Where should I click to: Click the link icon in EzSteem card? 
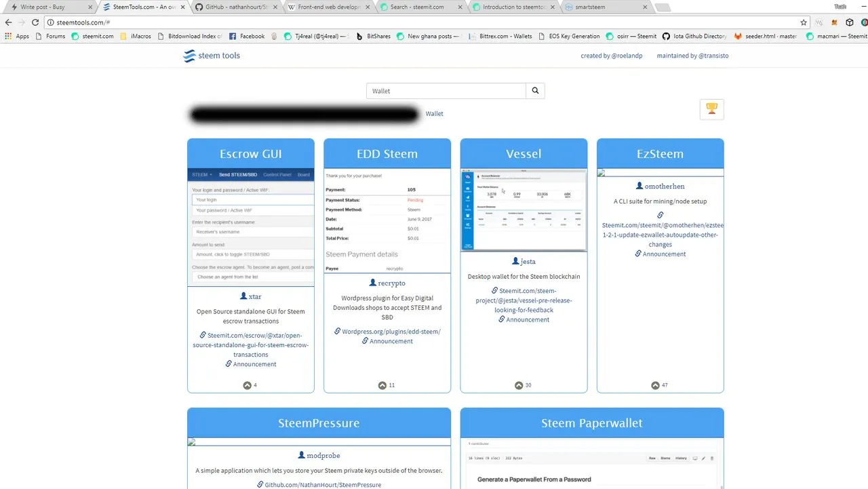click(660, 215)
